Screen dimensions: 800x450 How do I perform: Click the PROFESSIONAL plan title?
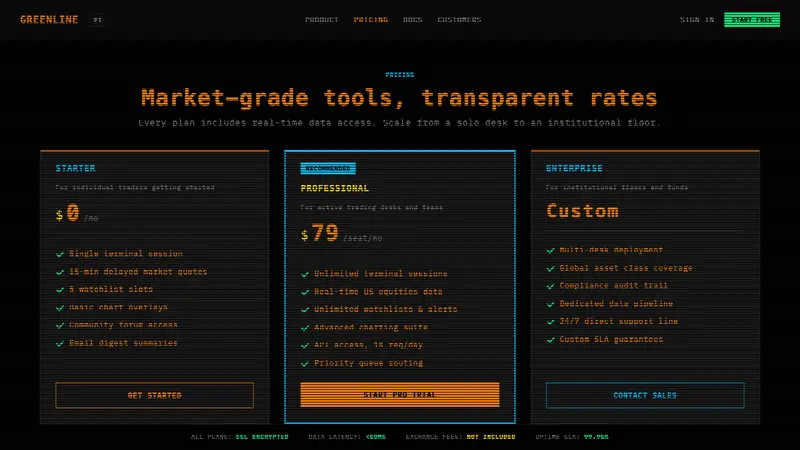tap(335, 188)
